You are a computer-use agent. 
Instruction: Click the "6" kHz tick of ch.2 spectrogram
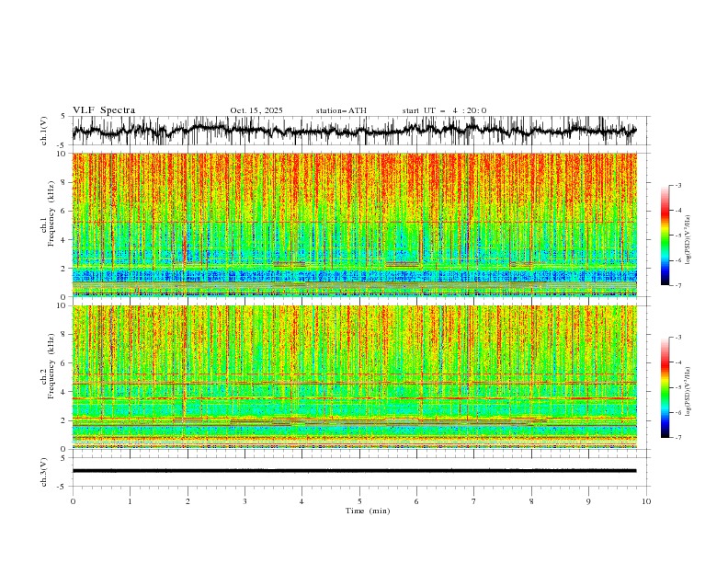(x=64, y=363)
